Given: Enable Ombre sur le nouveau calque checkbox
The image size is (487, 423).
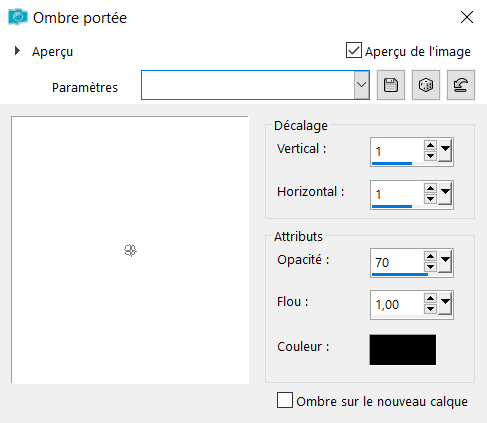Looking at the screenshot, I should (285, 400).
